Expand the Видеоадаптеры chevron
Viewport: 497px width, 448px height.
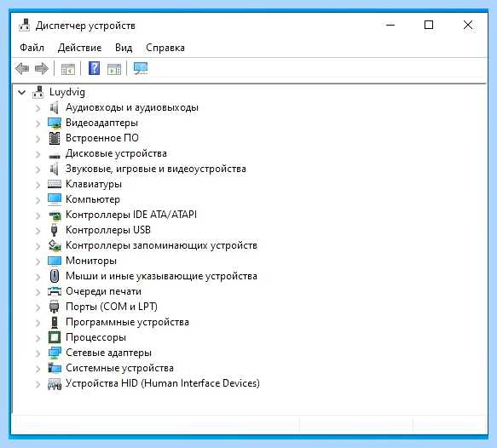click(38, 123)
